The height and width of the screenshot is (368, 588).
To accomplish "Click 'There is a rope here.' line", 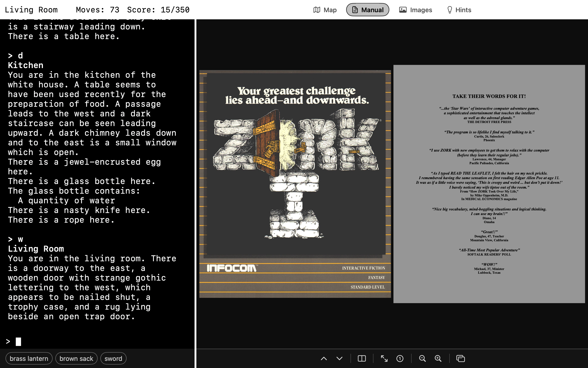I will tap(61, 220).
